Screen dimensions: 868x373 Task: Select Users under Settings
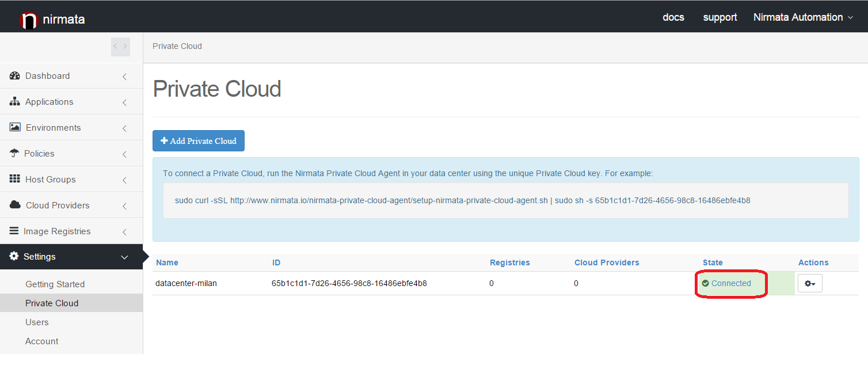37,322
